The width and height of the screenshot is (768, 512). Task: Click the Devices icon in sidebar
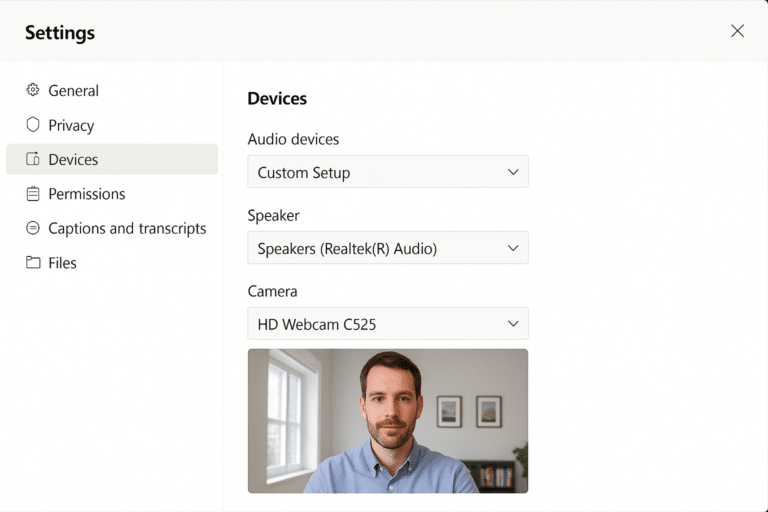(x=33, y=159)
